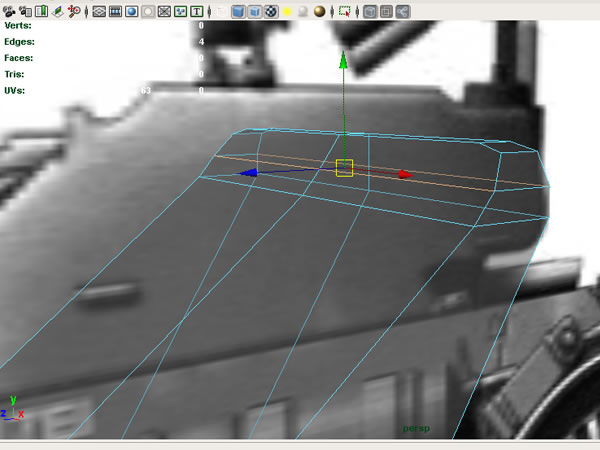The image size is (600, 450).
Task: Toggle X-Ray Active Components icon
Action: [x=386, y=11]
